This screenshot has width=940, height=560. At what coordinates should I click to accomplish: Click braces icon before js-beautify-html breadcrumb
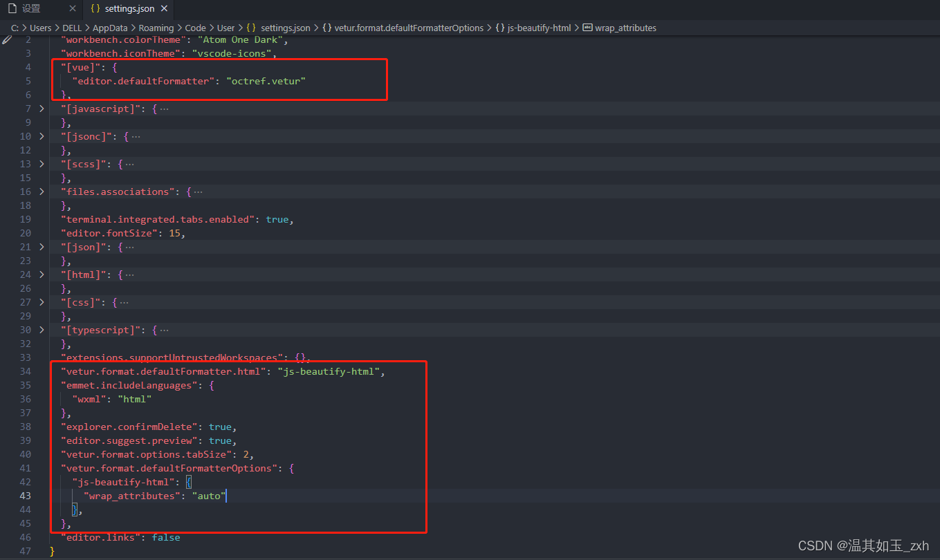coord(499,28)
